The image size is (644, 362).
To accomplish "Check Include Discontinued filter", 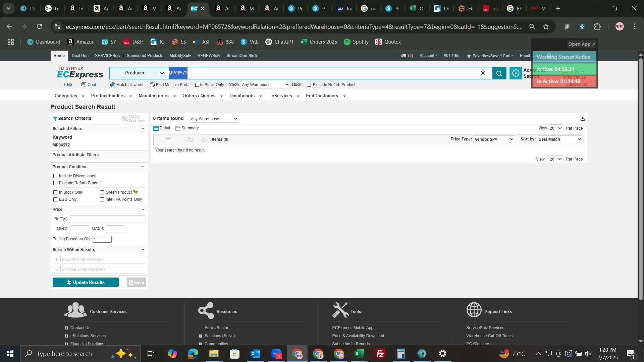I will 55,176.
